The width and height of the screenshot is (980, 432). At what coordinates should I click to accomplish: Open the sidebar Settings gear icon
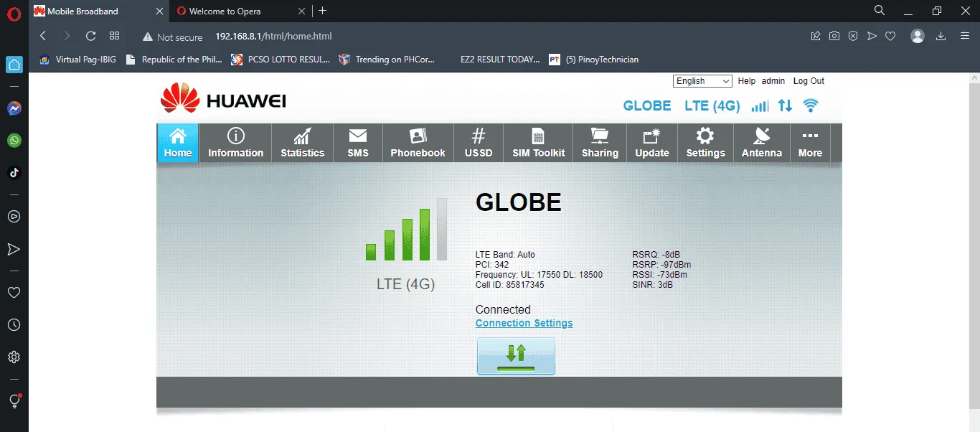(x=14, y=357)
